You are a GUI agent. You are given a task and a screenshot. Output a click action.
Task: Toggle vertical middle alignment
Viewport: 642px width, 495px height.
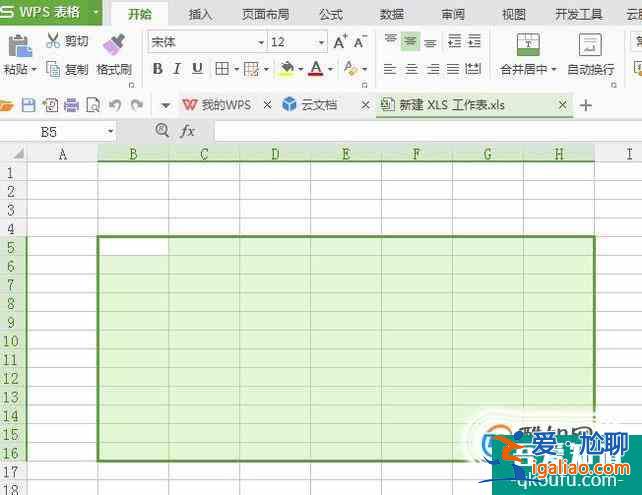pyautogui.click(x=410, y=41)
